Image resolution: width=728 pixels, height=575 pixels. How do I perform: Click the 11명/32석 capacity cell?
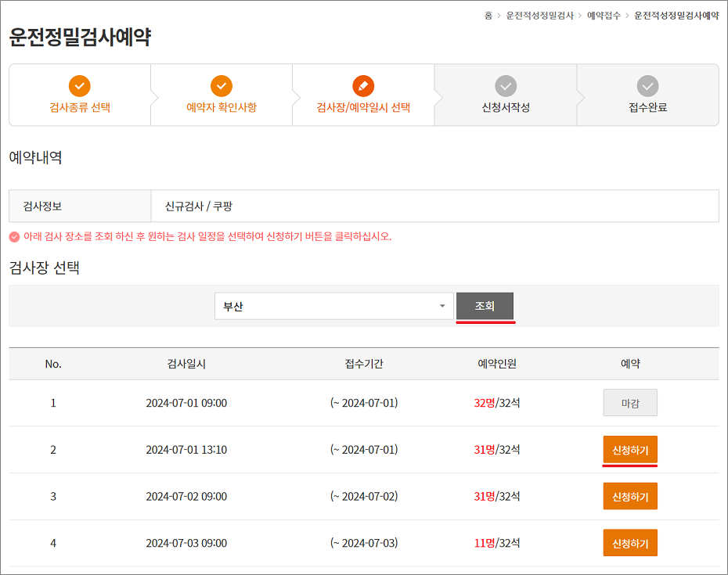497,543
